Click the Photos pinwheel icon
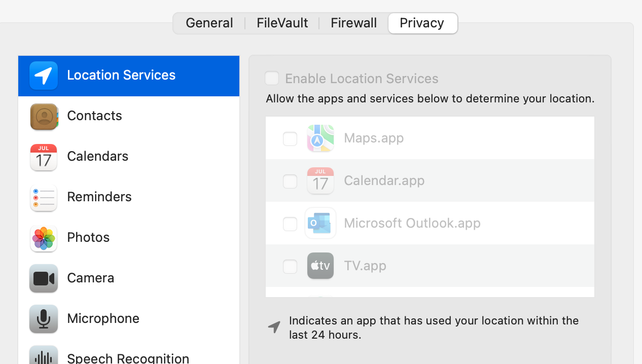 44,238
